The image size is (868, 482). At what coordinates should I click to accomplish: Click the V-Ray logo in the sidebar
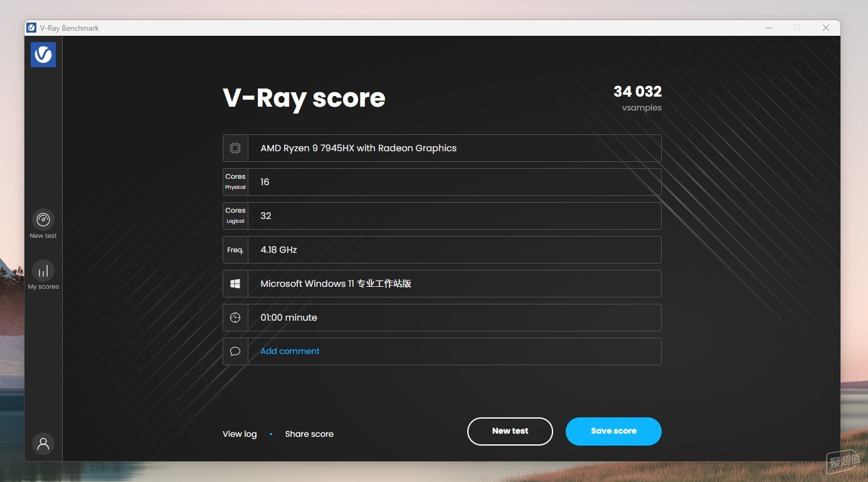point(43,55)
